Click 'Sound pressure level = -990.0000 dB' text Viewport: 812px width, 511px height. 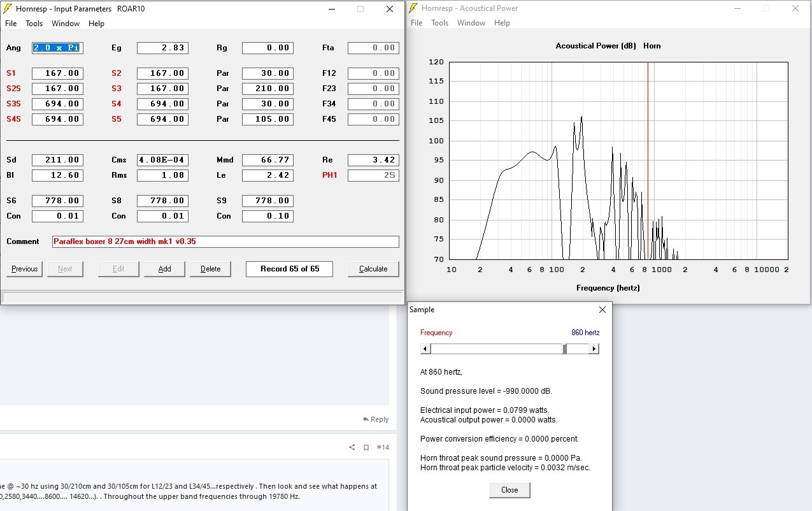pyautogui.click(x=485, y=391)
